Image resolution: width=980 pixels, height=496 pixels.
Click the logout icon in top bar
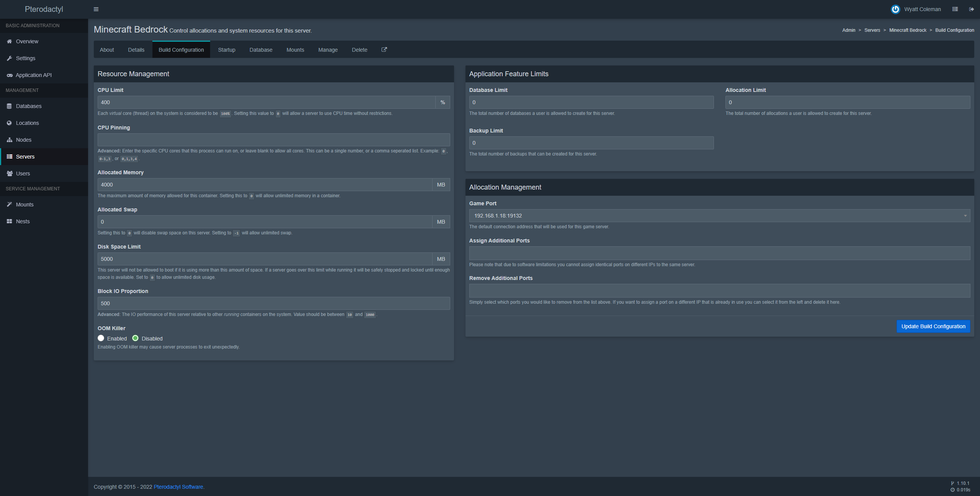[971, 9]
